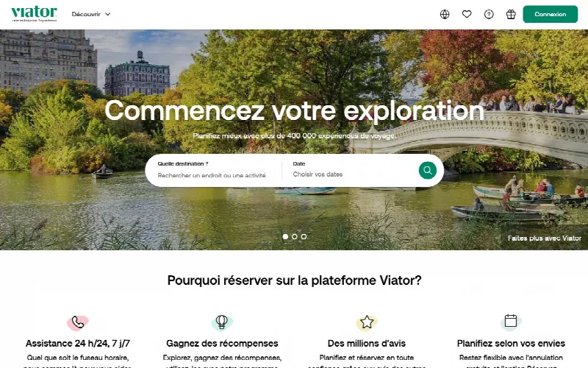Click the destination search input field
The image size is (588, 368).
point(212,175)
